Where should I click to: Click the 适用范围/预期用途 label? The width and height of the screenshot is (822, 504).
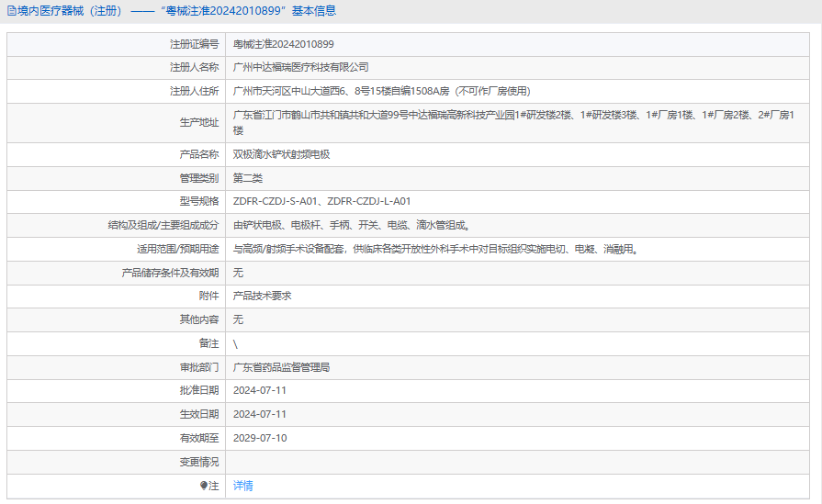[x=177, y=250]
